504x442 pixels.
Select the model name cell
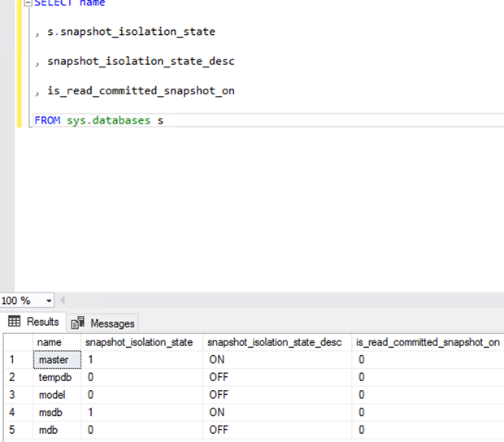(53, 395)
